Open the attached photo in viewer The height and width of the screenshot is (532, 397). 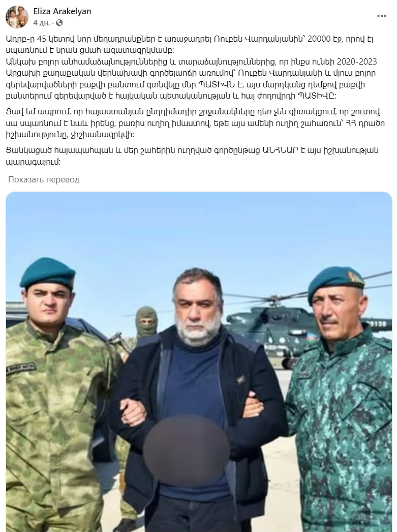pyautogui.click(x=199, y=362)
